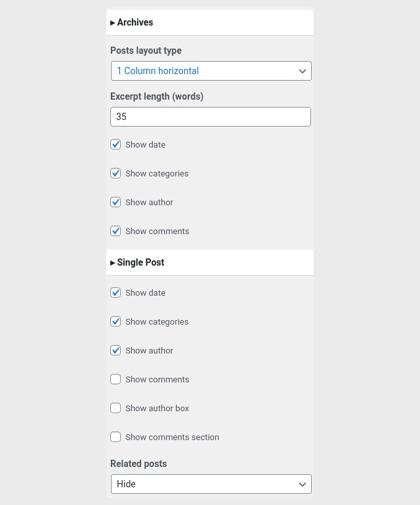Click chevron arrow on Hide dropdown

click(303, 484)
